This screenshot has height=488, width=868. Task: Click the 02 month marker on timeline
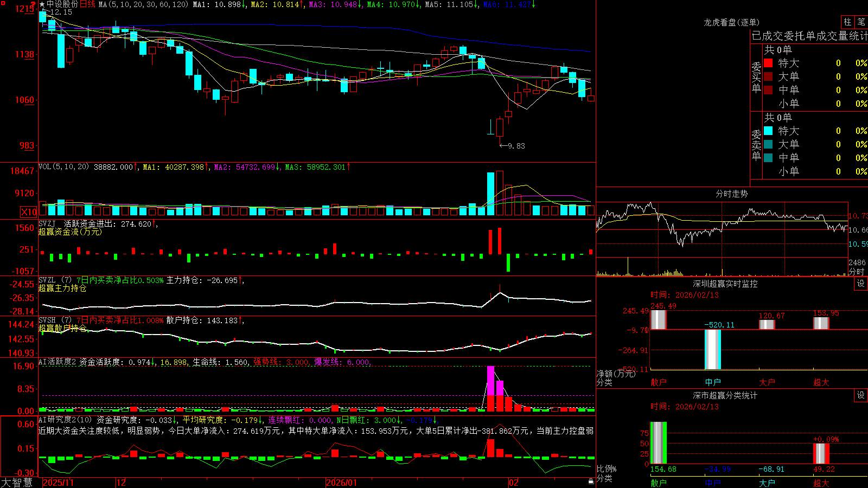click(514, 483)
